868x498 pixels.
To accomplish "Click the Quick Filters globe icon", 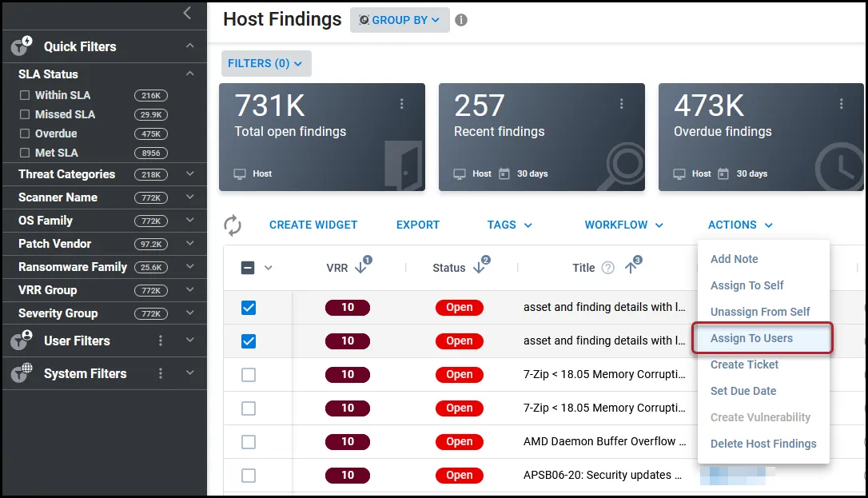I will tap(22, 46).
